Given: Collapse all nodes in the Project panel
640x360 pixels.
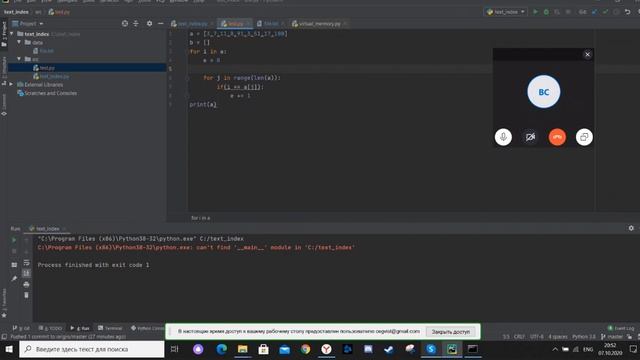Looking at the screenshot, I should (136, 24).
